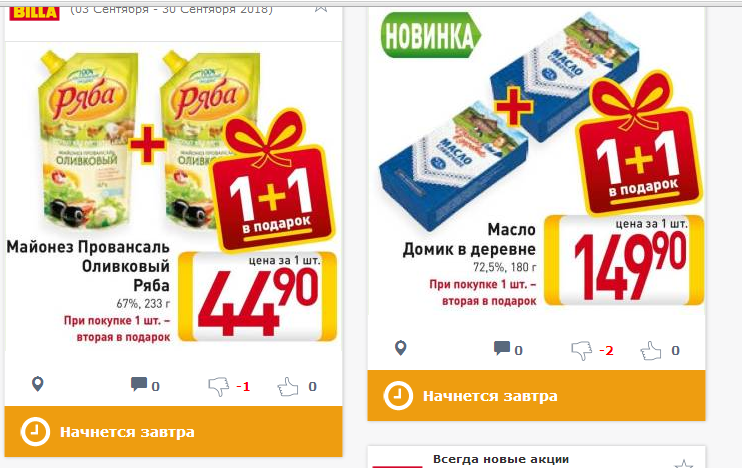Click the 44.90 price tag
This screenshot has height=468, width=742.
pyautogui.click(x=257, y=297)
